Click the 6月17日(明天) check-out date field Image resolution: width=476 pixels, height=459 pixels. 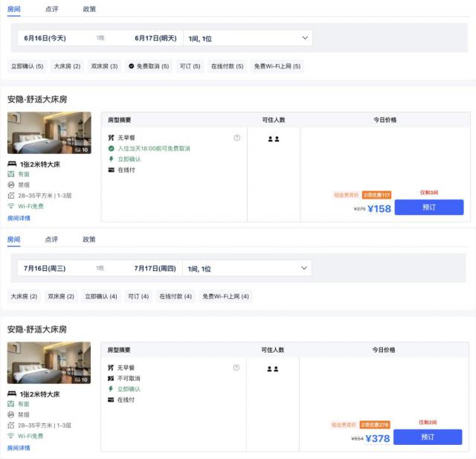(x=155, y=38)
